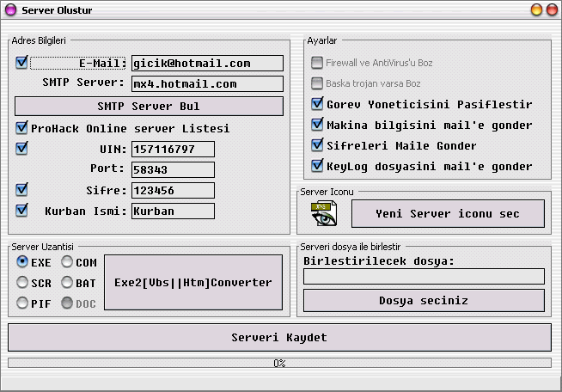Click the Birlestirilecek dosya path field

424,277
